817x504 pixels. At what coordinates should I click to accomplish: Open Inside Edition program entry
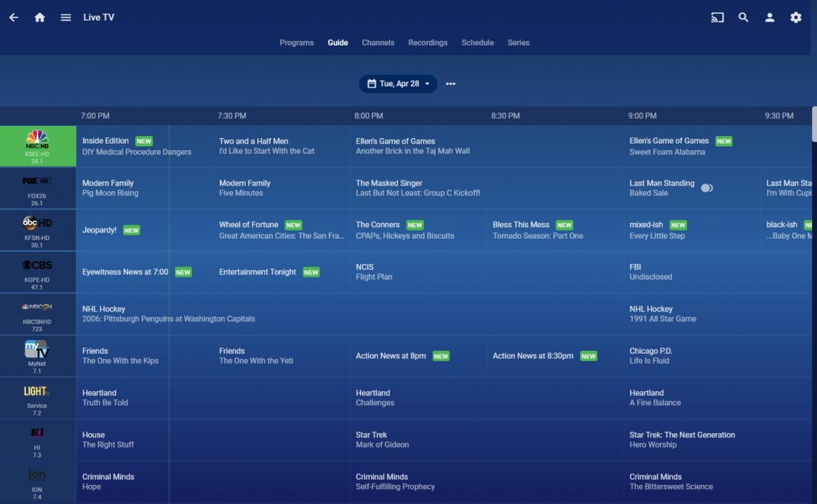pos(144,146)
